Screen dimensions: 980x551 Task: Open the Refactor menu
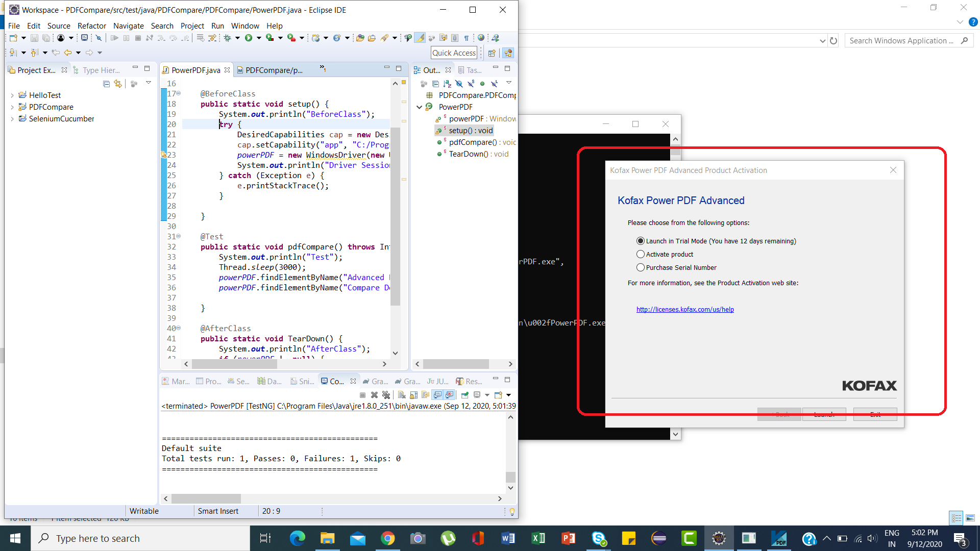click(x=92, y=26)
